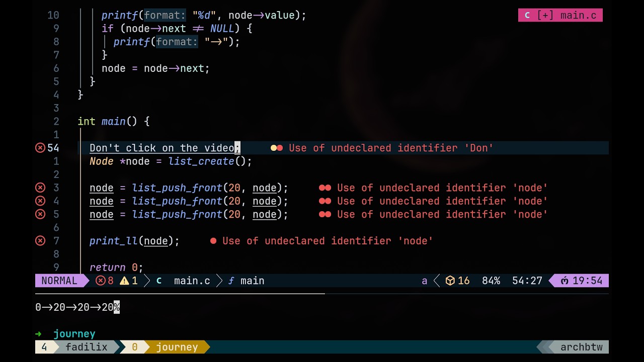
Task: Click printf arrow string line
Action: pyautogui.click(x=177, y=42)
